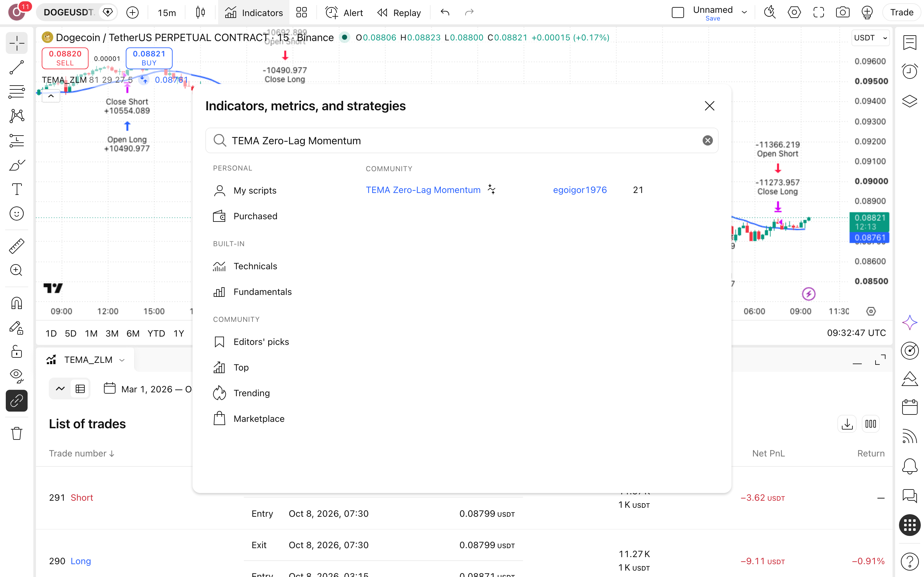This screenshot has width=924, height=577.
Task: Select the Technicals category
Action: pos(255,266)
